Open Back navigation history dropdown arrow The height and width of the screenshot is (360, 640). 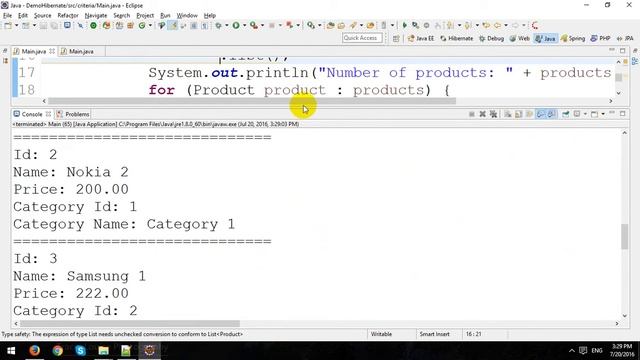[506, 25]
